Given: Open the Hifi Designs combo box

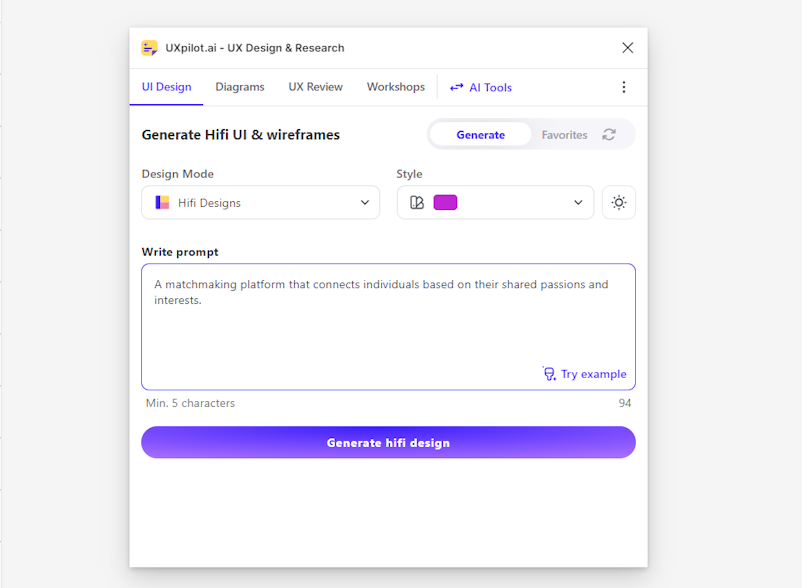Looking at the screenshot, I should coord(260,202).
